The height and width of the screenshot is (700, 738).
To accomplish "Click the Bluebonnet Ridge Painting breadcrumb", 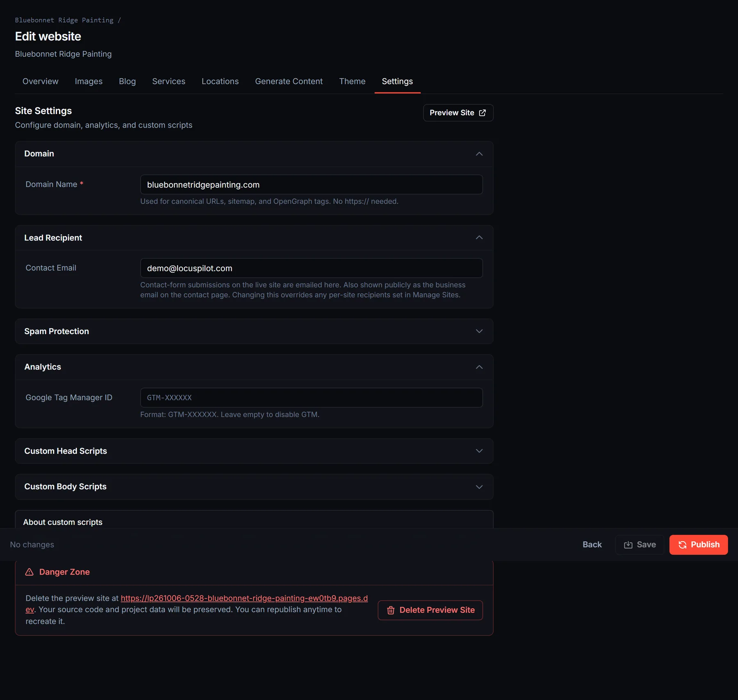I will [64, 20].
